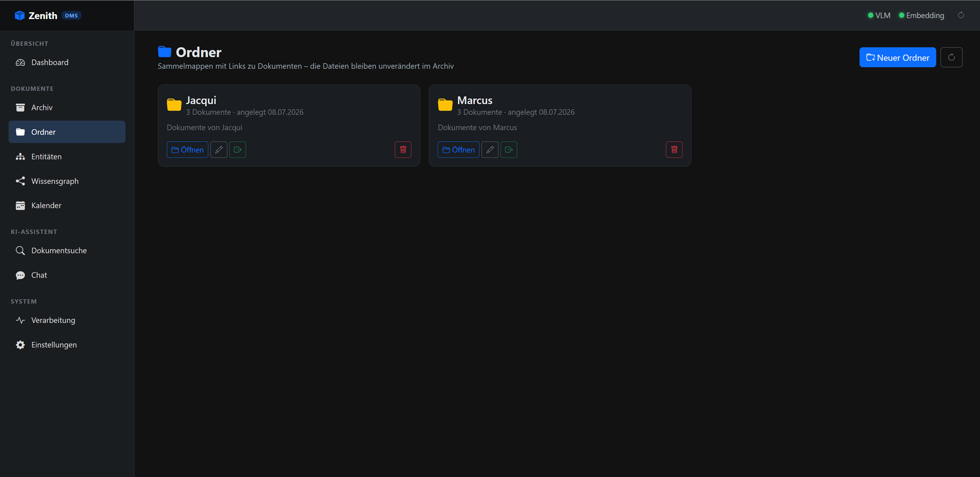Open the Jacqui folder with Öffnen
Viewport: 980px width, 477px height.
pos(187,150)
